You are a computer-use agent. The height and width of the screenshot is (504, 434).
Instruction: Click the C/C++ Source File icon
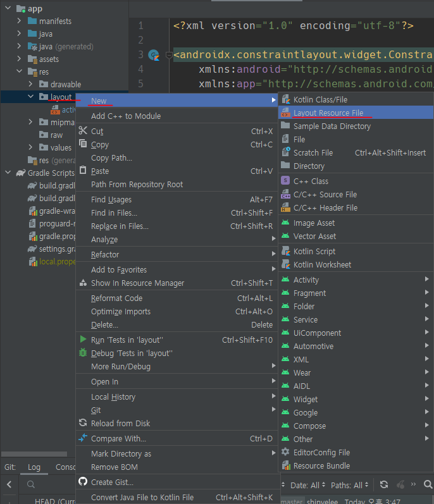[x=285, y=195]
